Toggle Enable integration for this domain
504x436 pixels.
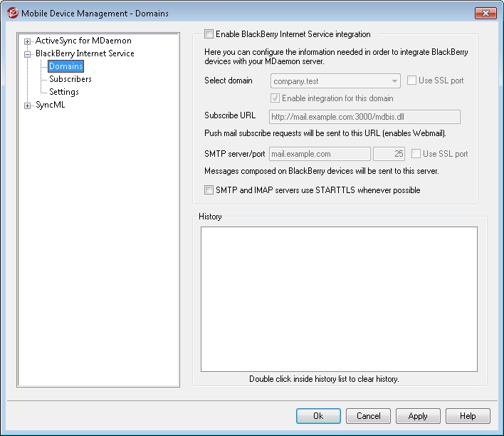(x=275, y=98)
